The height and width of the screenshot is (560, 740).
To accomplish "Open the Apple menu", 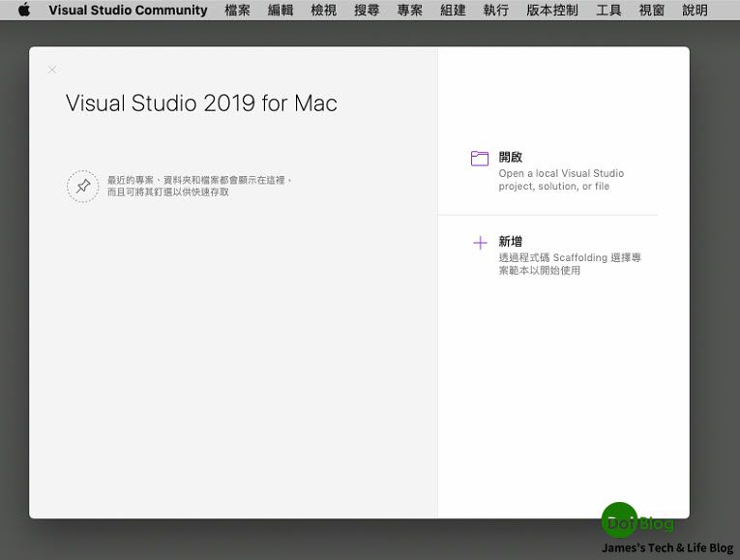I will tap(24, 10).
